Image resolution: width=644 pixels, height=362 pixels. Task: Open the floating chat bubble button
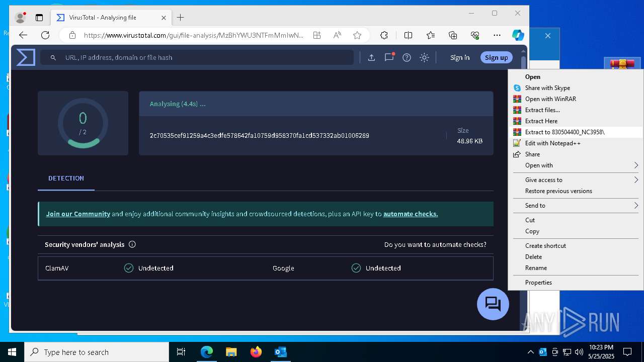click(x=493, y=304)
